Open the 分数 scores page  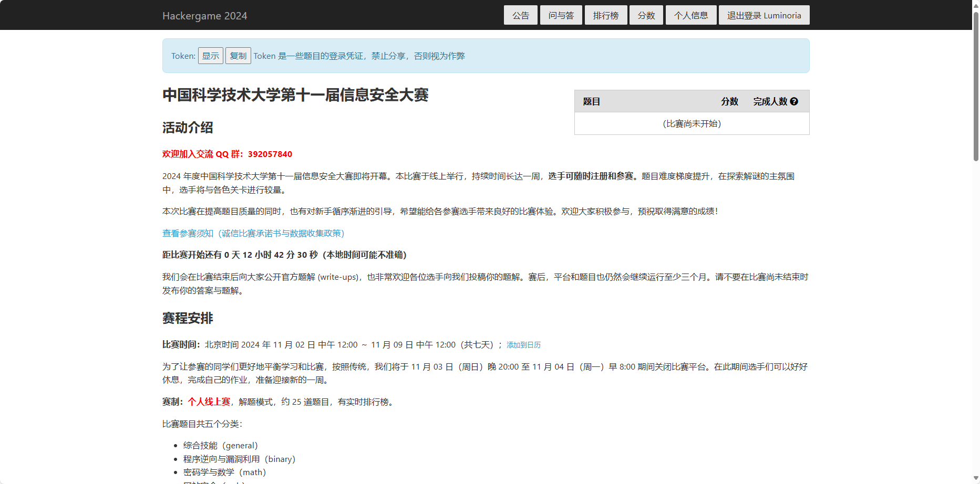(646, 15)
